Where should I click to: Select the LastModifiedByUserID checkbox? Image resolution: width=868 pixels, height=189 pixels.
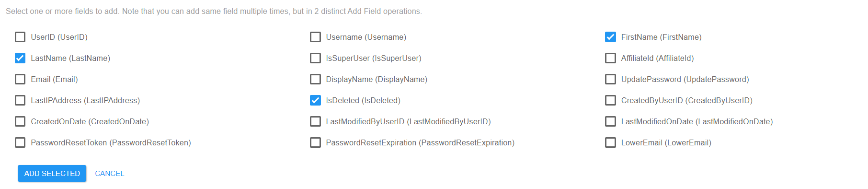click(x=315, y=121)
